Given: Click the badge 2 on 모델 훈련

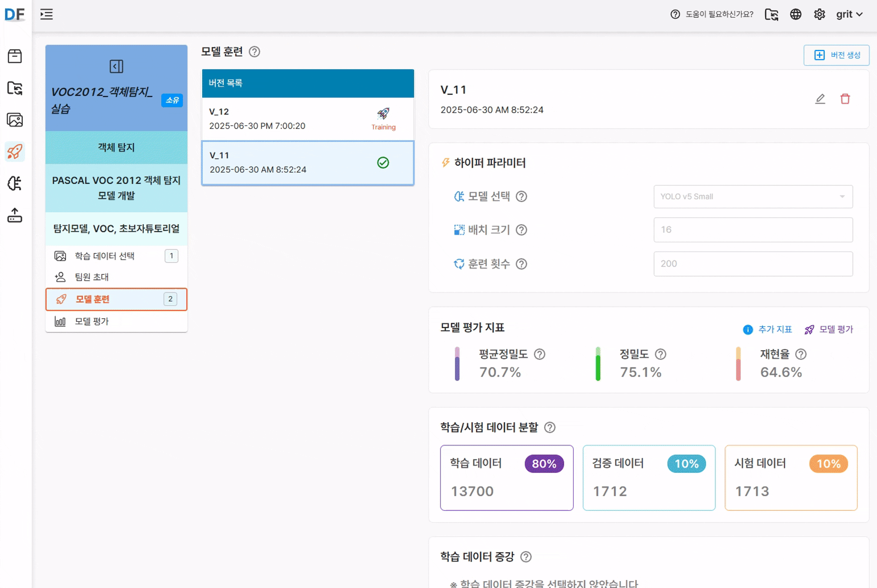Looking at the screenshot, I should 170,299.
